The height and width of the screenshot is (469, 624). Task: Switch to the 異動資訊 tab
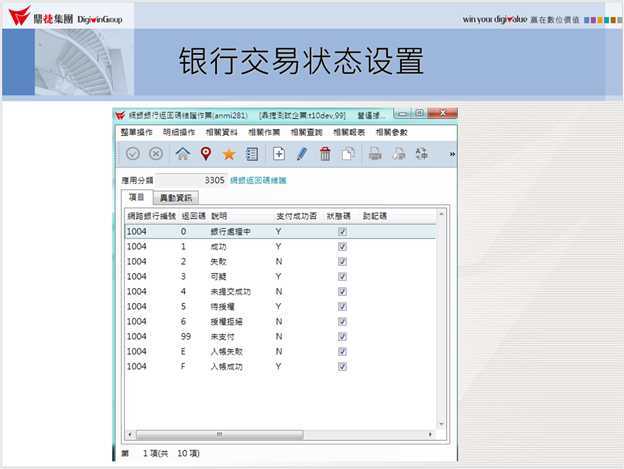coord(176,198)
